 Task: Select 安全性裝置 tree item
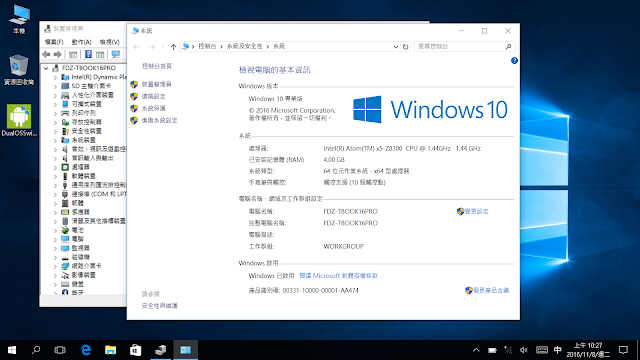(x=86, y=131)
